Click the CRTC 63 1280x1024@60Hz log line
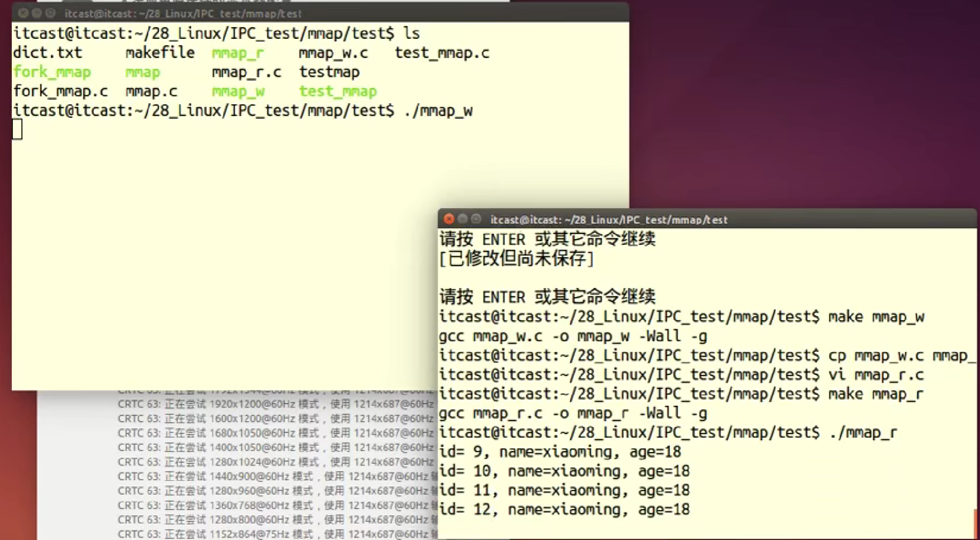Screen dimensions: 980x540 click(x=276, y=462)
